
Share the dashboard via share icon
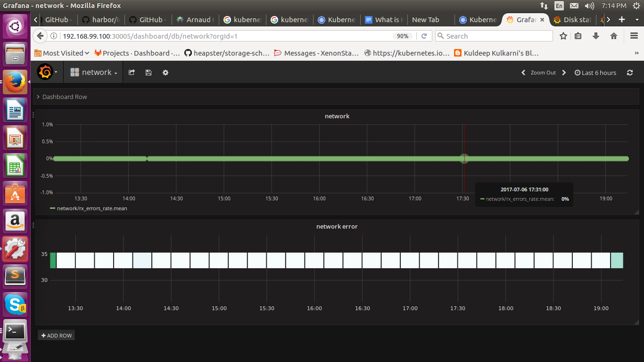[x=132, y=73]
